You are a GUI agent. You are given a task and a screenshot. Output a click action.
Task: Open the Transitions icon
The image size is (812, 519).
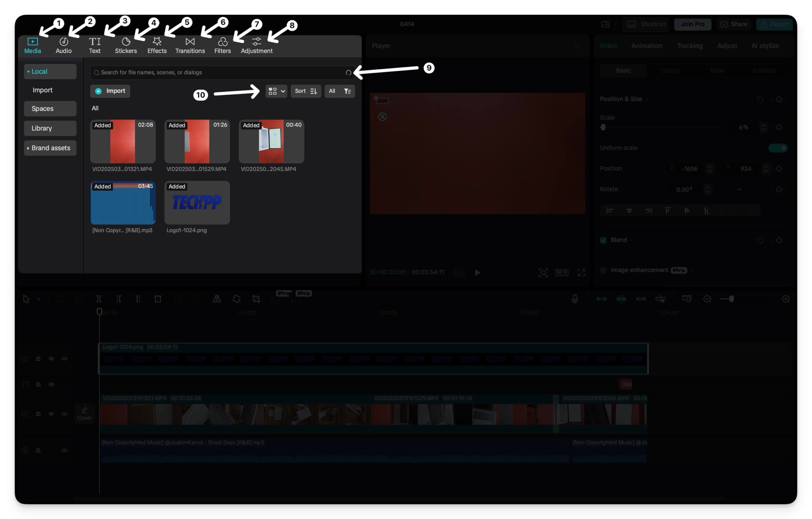[190, 42]
